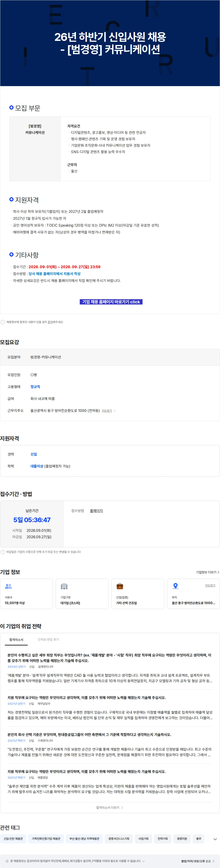Click the building icon in 기업구분 card
The width and height of the screenshot is (220, 868).
tap(64, 586)
